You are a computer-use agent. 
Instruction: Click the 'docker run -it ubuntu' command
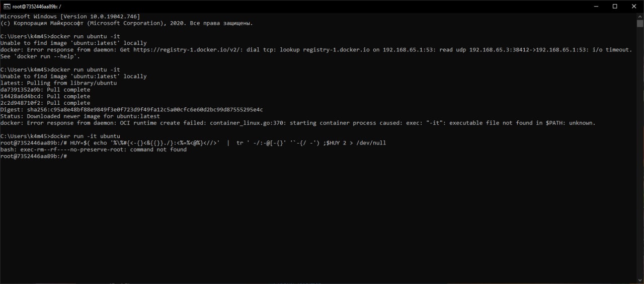(86, 136)
